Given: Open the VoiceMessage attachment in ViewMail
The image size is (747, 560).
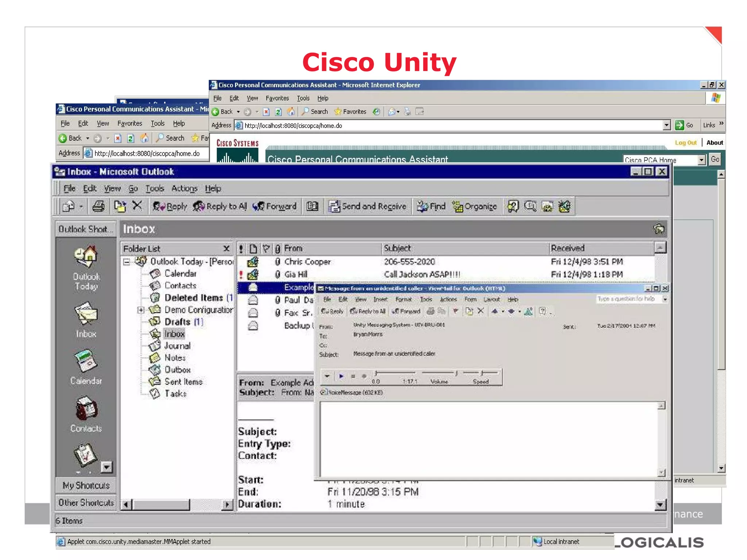Looking at the screenshot, I should pyautogui.click(x=352, y=392).
